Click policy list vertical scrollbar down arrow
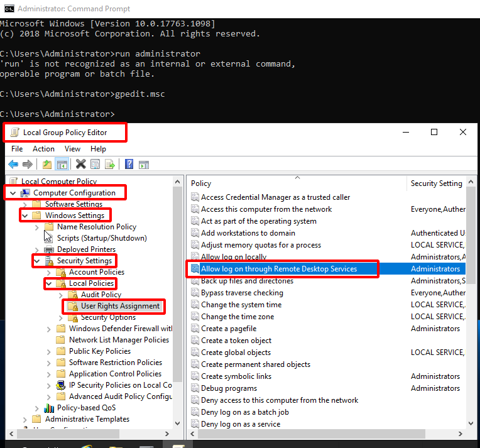 click(x=471, y=423)
